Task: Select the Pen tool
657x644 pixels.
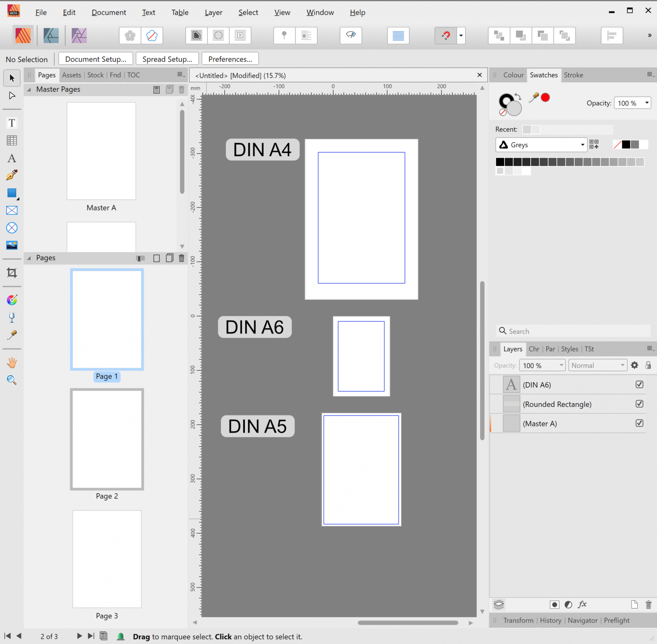Action: click(12, 175)
